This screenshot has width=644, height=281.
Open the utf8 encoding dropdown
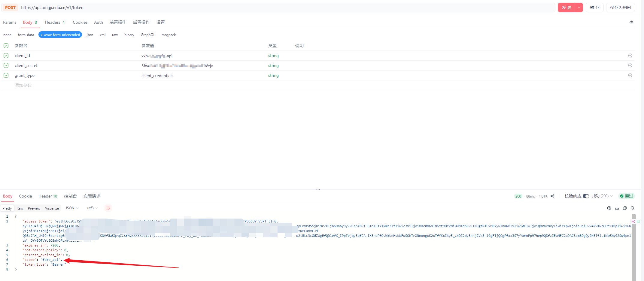[93, 208]
